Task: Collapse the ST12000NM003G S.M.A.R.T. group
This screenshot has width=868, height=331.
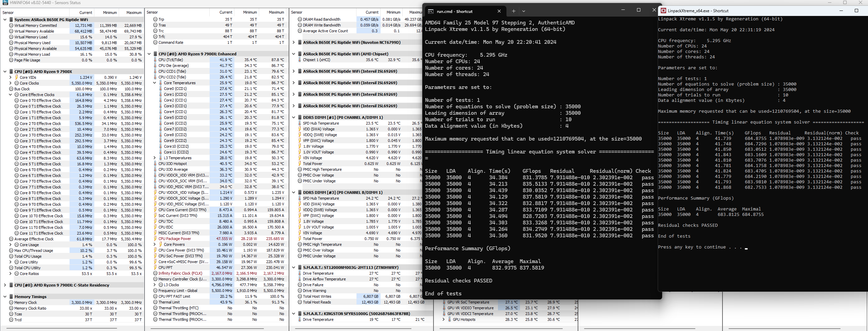Action: [x=294, y=268]
